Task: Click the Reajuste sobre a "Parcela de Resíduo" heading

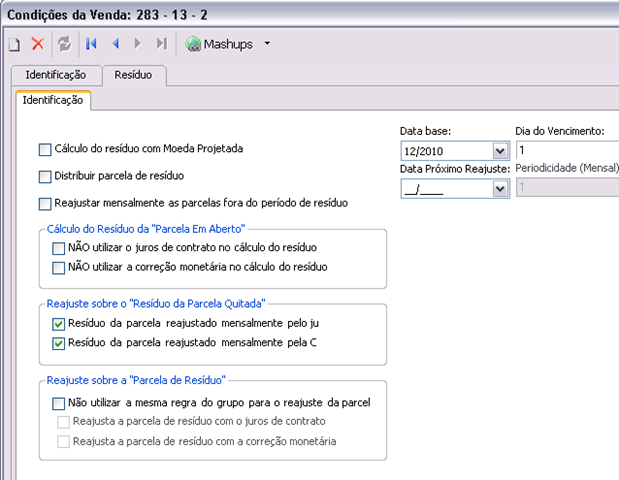Action: [x=136, y=380]
